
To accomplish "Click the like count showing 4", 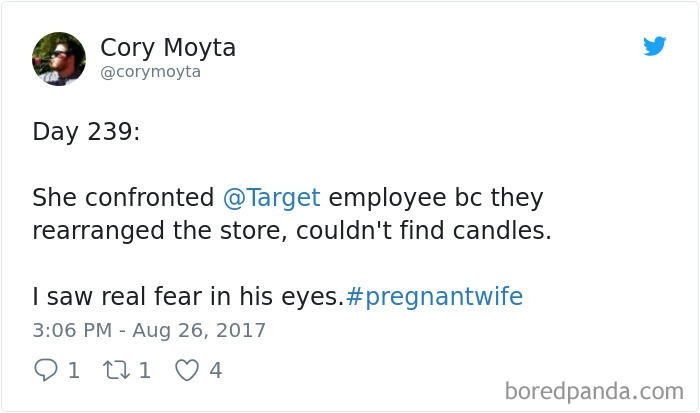I will coord(215,371).
